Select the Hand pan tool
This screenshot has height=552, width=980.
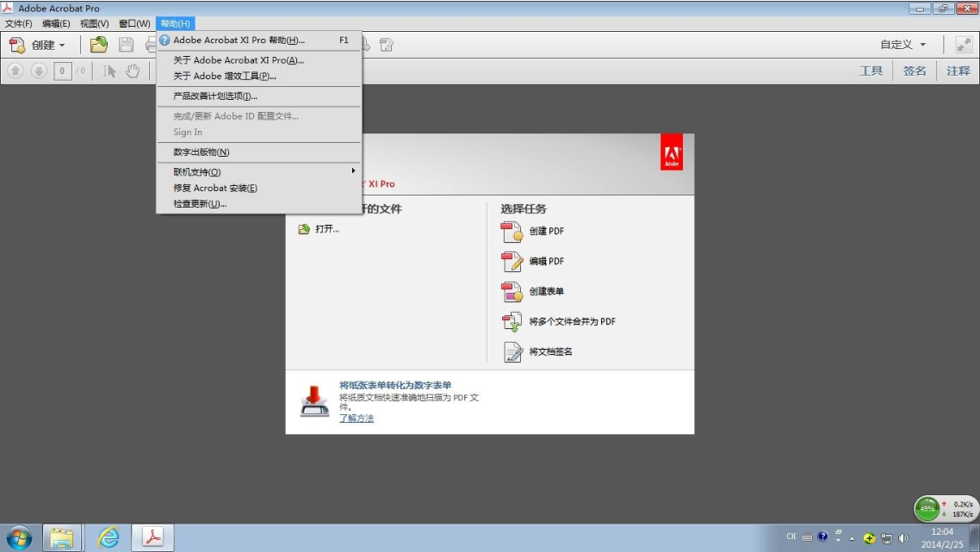coord(133,71)
